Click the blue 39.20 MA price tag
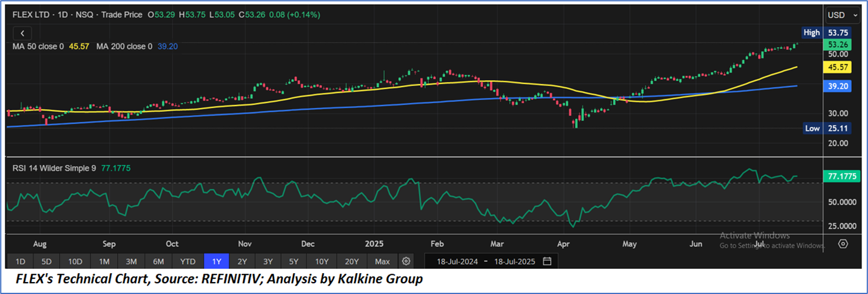The height and width of the screenshot is (294, 868). coord(838,86)
